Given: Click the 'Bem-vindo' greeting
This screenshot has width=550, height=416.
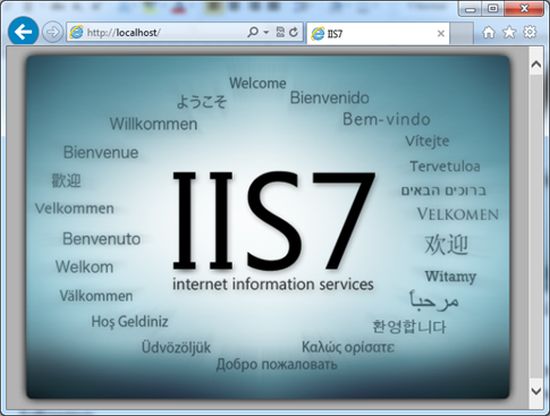Looking at the screenshot, I should click(x=387, y=119).
